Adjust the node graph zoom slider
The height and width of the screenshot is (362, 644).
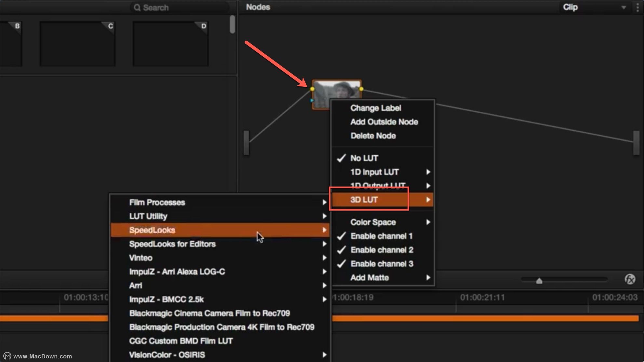click(539, 281)
